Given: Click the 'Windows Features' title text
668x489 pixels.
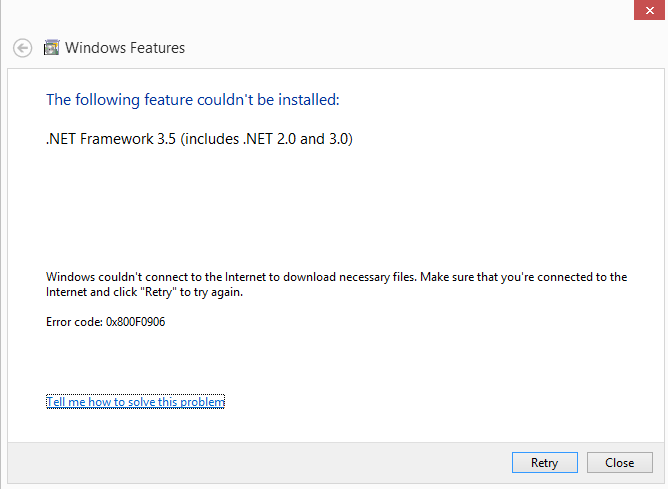Looking at the screenshot, I should pos(125,48).
